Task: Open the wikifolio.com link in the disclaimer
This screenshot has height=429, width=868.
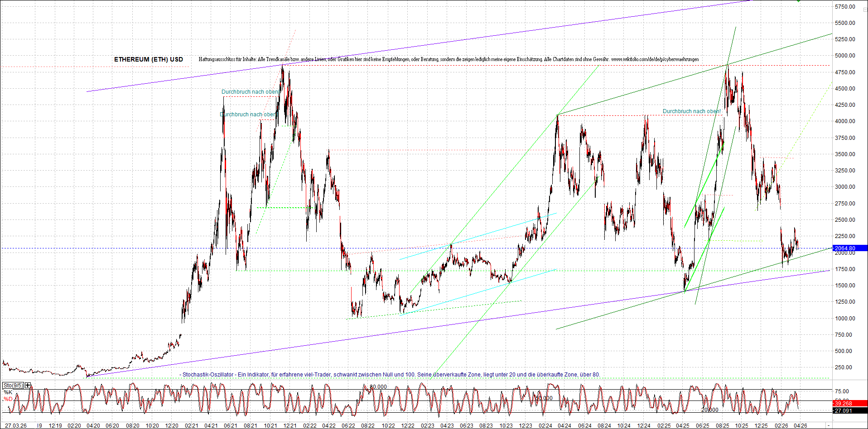Action: click(655, 59)
